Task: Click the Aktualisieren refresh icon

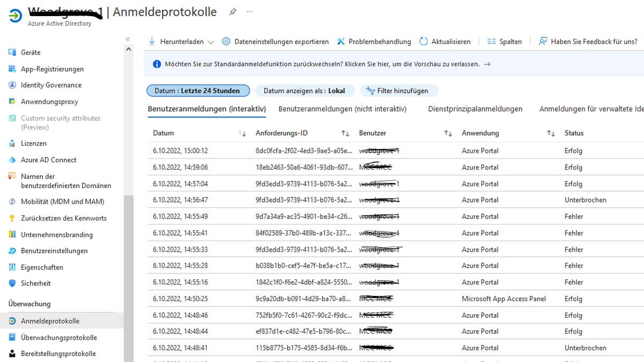Action: point(423,41)
